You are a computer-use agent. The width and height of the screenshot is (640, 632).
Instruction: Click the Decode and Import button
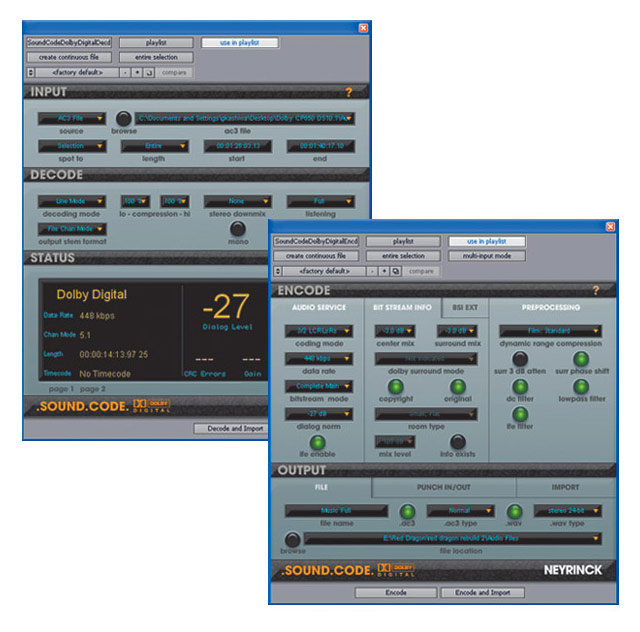click(231, 427)
